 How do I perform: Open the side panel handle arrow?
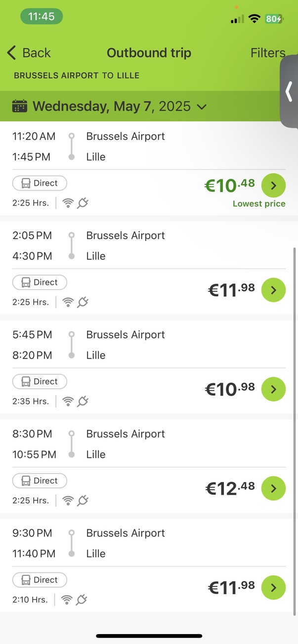[x=290, y=92]
